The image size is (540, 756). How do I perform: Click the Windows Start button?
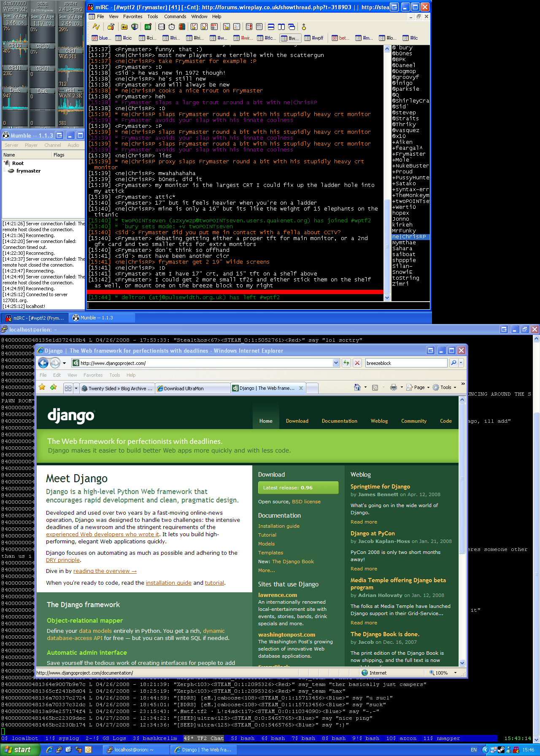pos(20,750)
